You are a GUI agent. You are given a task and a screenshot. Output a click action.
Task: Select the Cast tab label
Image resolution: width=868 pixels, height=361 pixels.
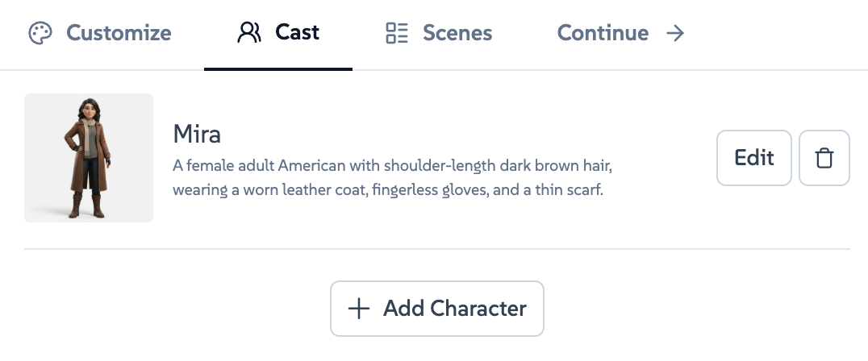pos(297,33)
